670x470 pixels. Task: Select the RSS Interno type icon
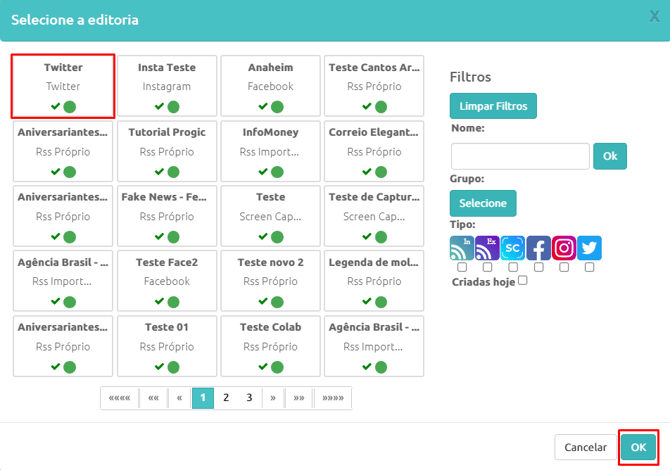(461, 248)
